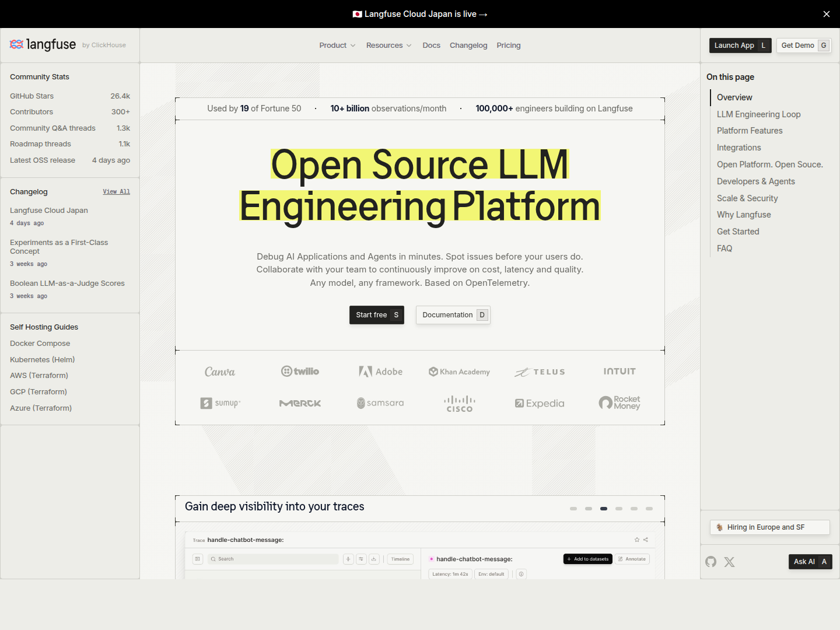This screenshot has height=630, width=840.
Task: Jump to LLM Engineering Loop section
Action: tap(758, 114)
